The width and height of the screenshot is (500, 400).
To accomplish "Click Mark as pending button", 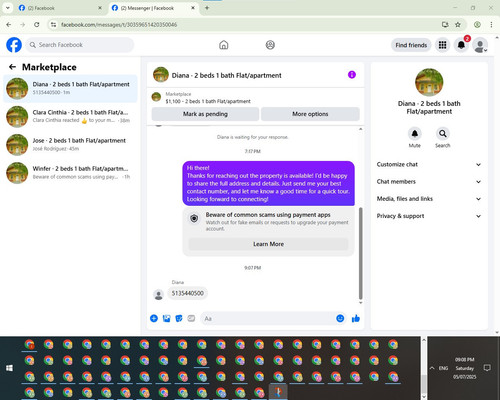I will pyautogui.click(x=205, y=114).
